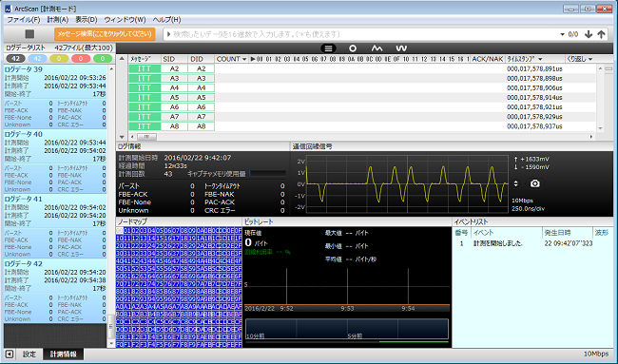Click the square stop measurement button
The width and height of the screenshot is (618, 364).
[29, 34]
